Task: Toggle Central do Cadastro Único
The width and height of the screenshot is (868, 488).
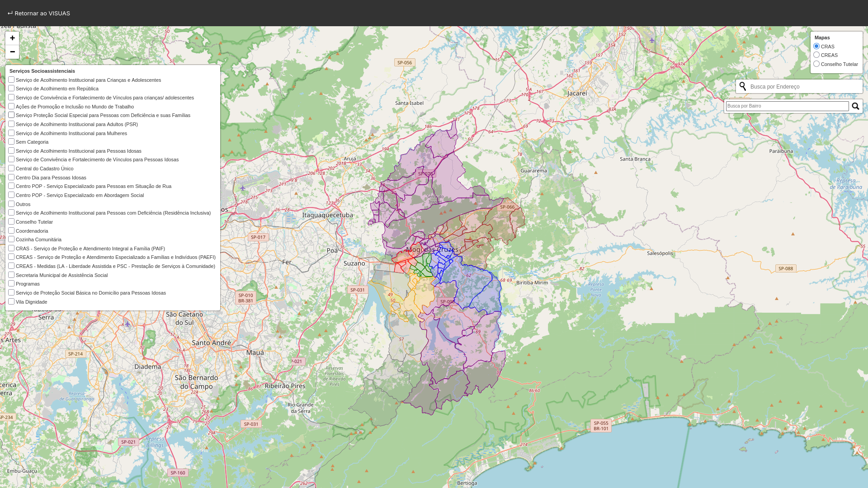Action: (x=11, y=168)
